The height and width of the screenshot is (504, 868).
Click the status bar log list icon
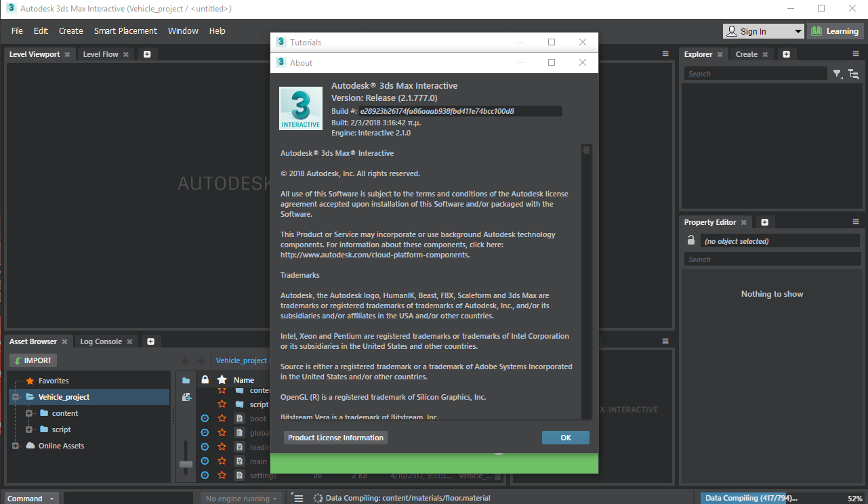pyautogui.click(x=297, y=499)
